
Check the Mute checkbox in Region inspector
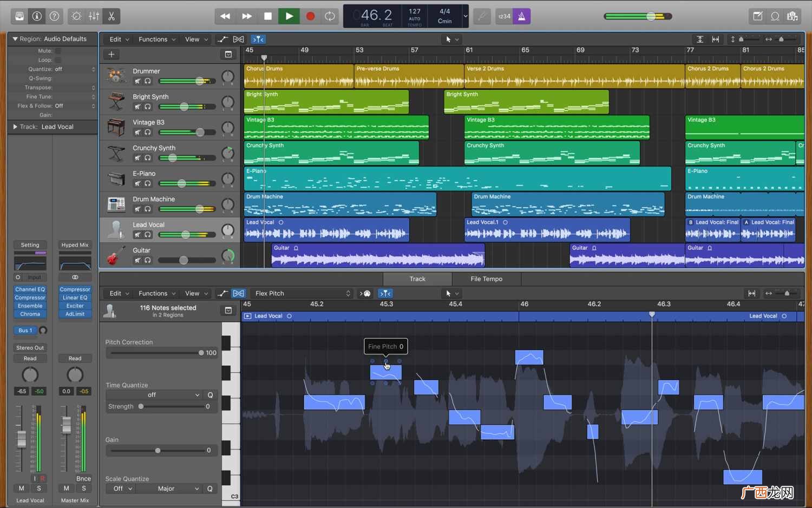pos(58,51)
